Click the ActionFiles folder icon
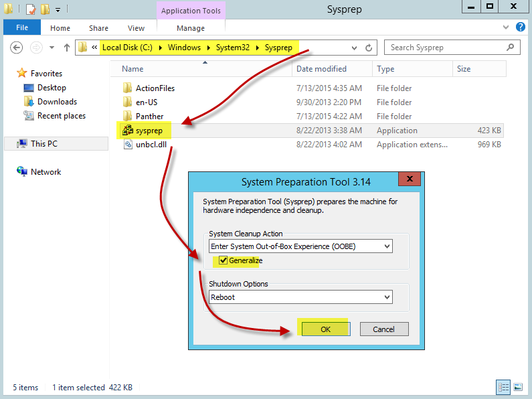The height and width of the screenshot is (399, 532). (127, 88)
